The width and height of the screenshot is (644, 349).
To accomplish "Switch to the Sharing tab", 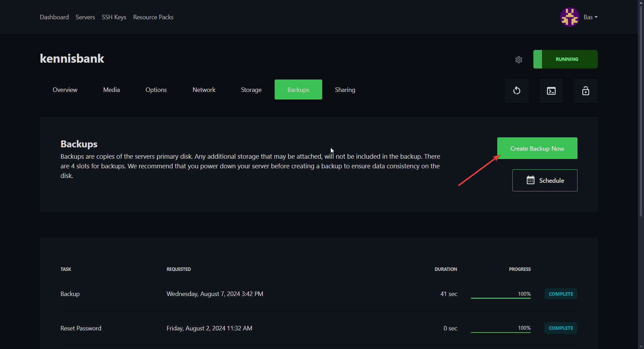I will point(345,90).
